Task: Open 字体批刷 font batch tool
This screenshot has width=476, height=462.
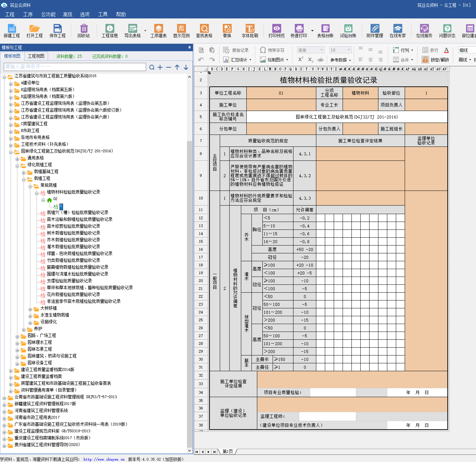Action: click(x=250, y=31)
